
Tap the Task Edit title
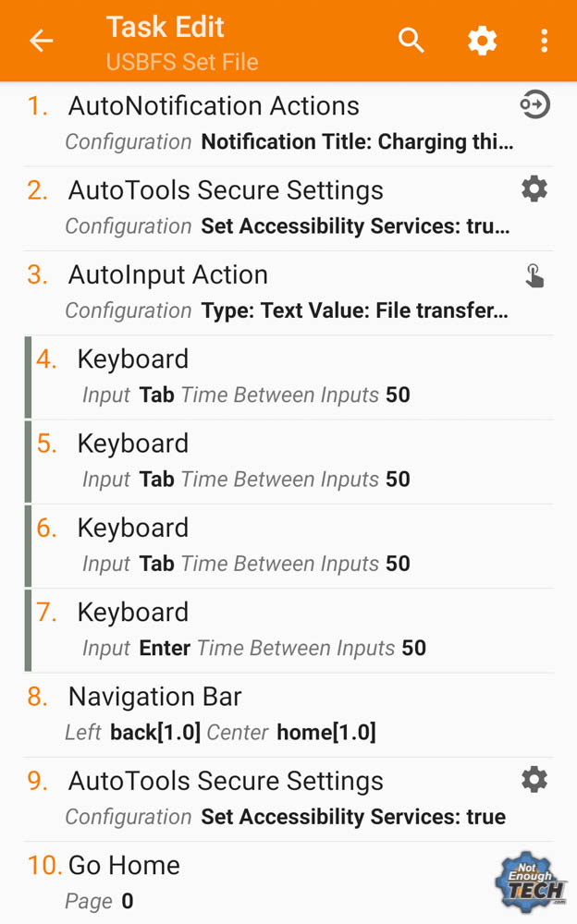[166, 27]
